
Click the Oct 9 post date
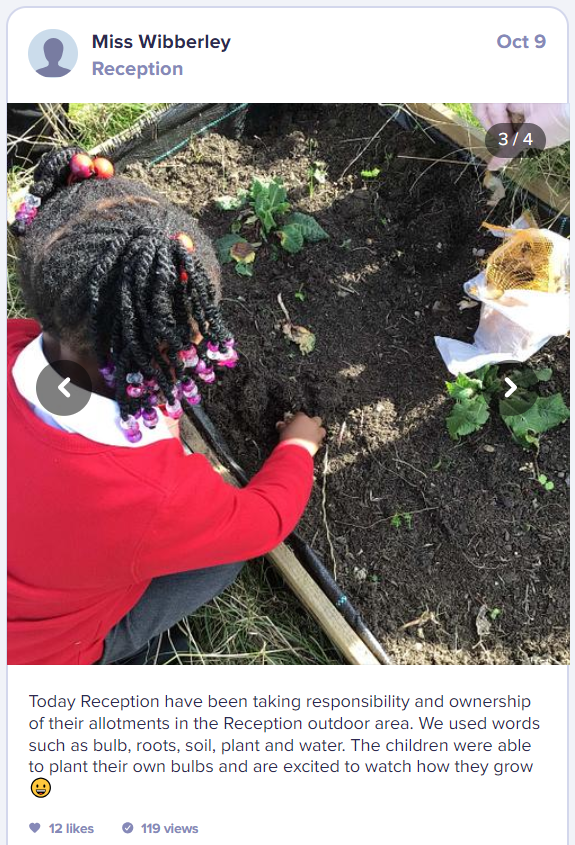(521, 41)
